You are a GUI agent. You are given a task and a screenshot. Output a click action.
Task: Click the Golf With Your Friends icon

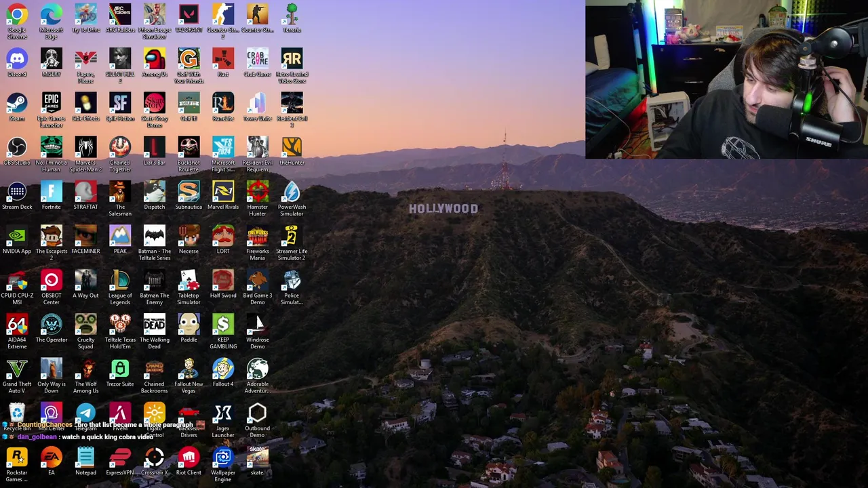point(189,58)
